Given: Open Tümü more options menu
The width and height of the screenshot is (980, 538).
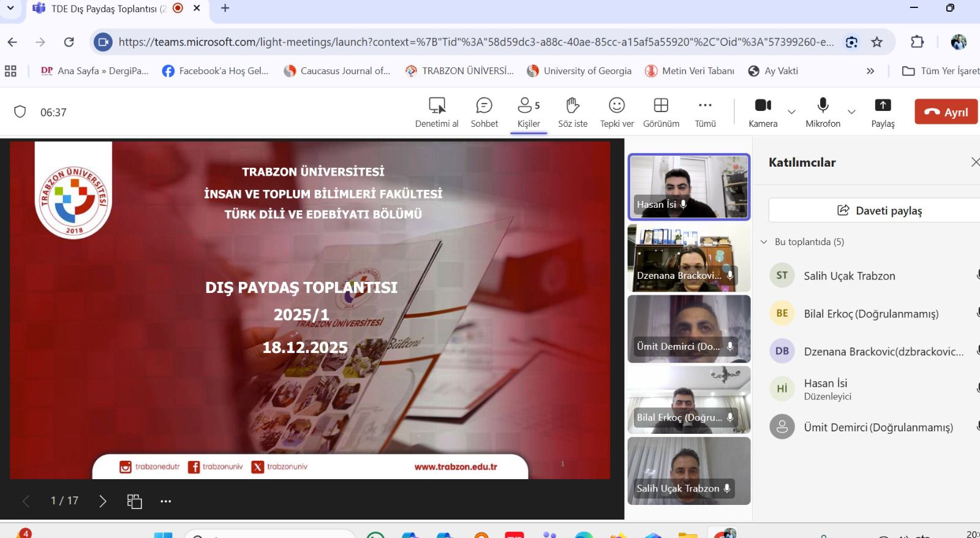Looking at the screenshot, I should 705,112.
